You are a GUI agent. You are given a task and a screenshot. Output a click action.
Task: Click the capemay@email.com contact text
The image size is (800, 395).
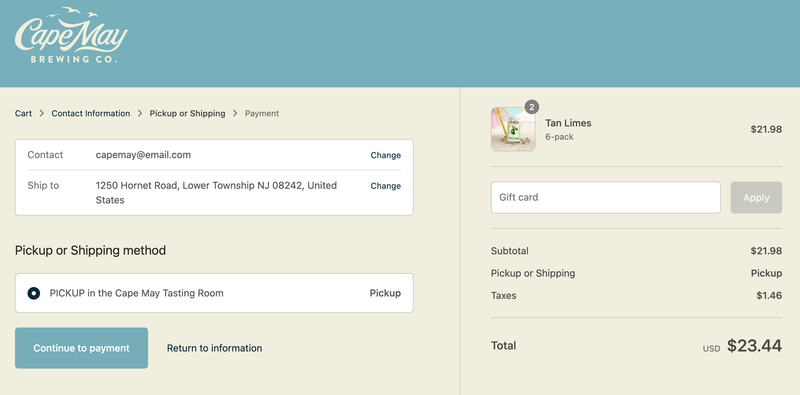click(143, 155)
